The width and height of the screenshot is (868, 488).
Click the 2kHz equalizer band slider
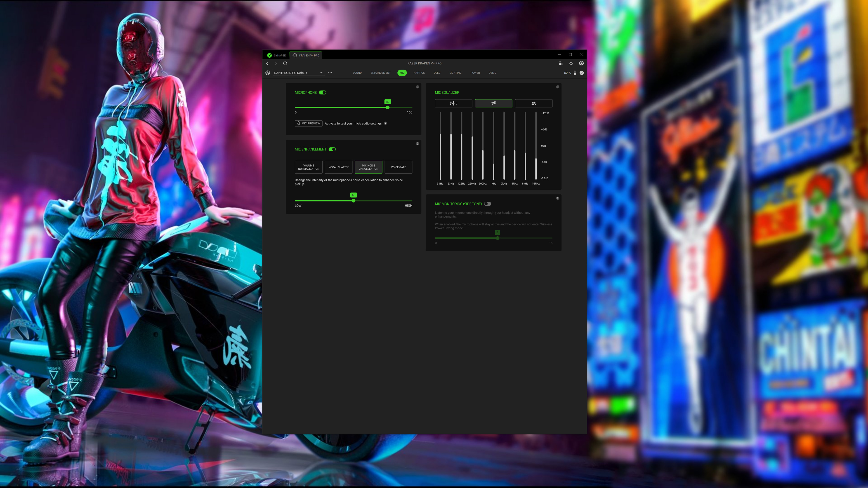pyautogui.click(x=504, y=146)
